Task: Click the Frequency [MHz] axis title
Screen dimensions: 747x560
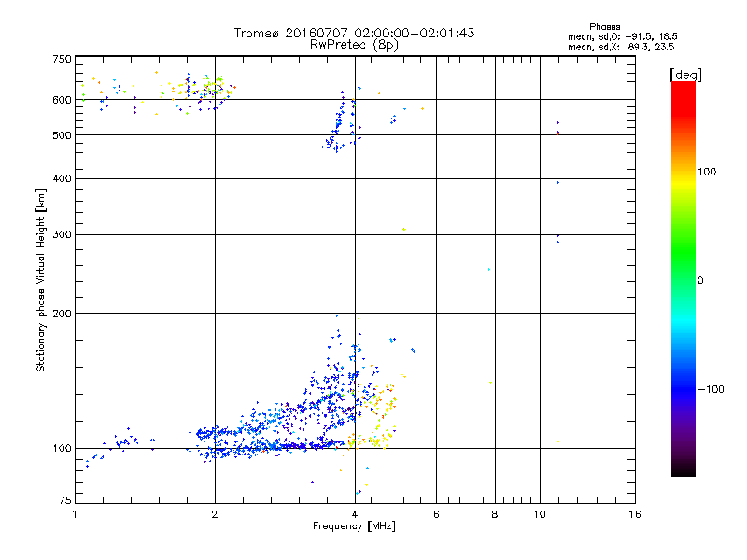Action: (354, 526)
